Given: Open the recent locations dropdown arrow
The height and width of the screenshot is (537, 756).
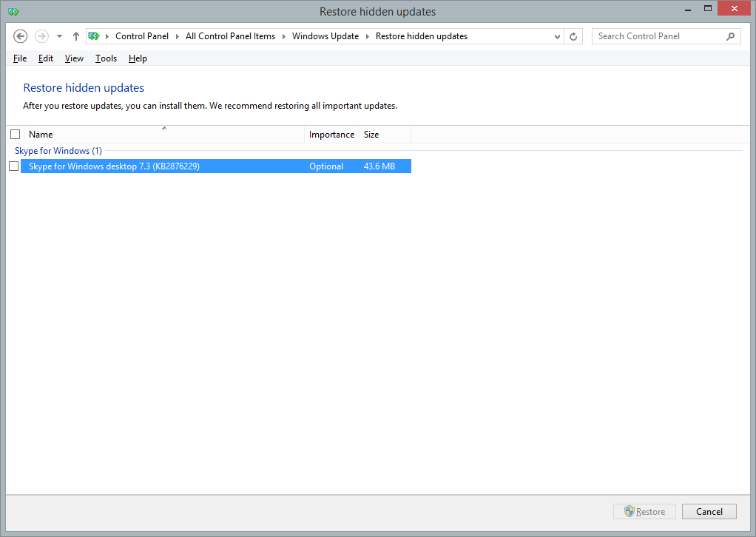Looking at the screenshot, I should (59, 36).
